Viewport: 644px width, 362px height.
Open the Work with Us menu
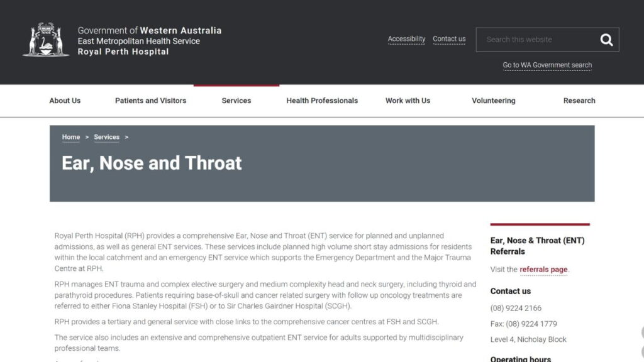click(x=408, y=101)
